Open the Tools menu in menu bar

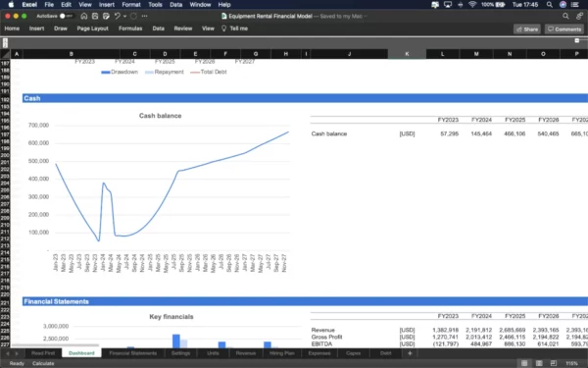point(155,5)
